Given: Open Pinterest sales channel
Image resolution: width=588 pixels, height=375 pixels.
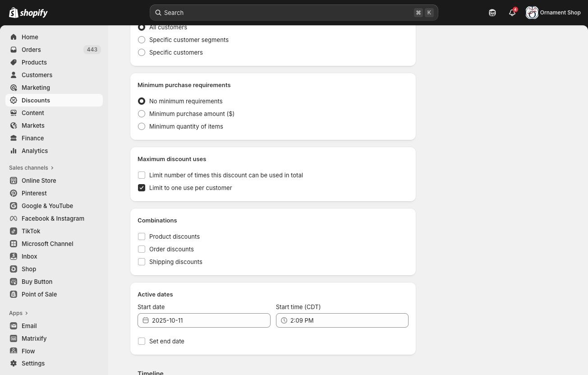Looking at the screenshot, I should pyautogui.click(x=34, y=193).
